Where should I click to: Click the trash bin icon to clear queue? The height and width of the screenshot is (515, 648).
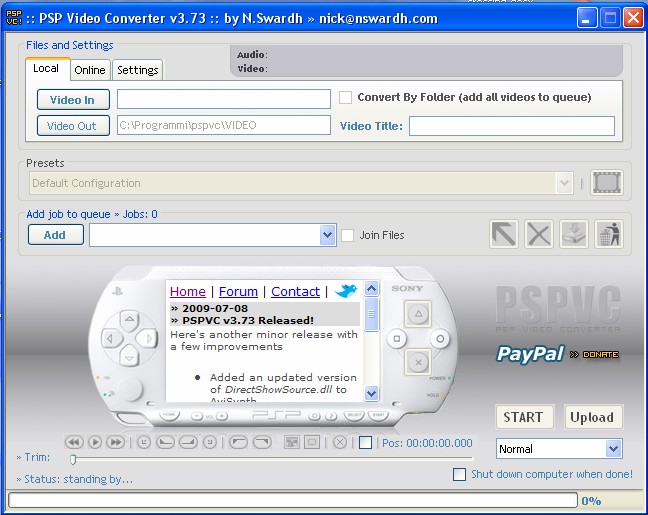609,234
